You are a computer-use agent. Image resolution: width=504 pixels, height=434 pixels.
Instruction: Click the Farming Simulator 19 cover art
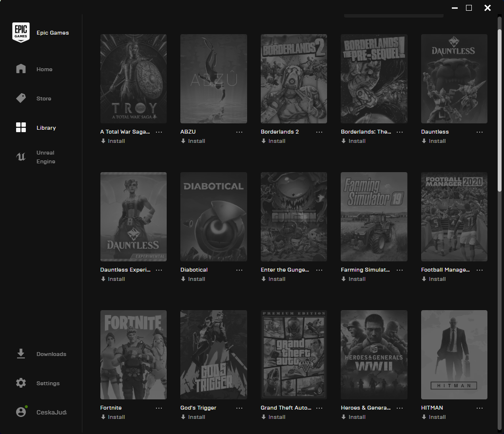(x=374, y=217)
